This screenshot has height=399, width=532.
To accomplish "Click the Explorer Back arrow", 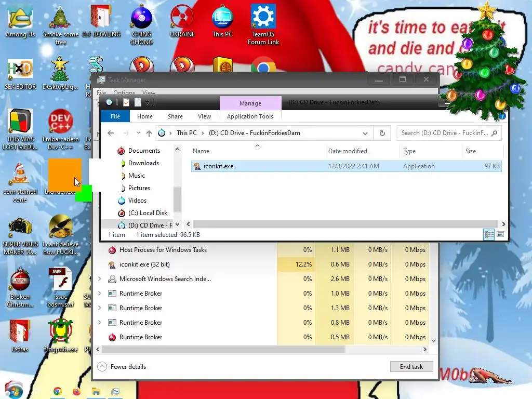I will point(111,133).
